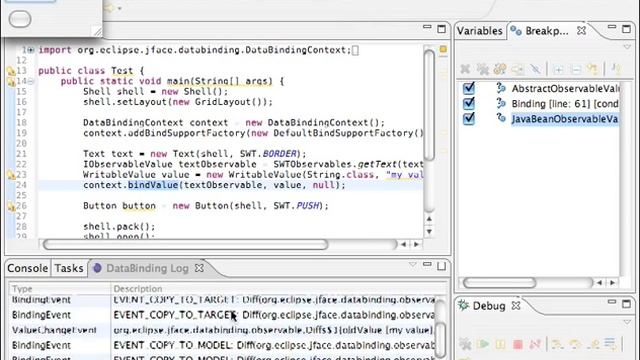Viewport: 640px width, 360px height.
Task: Click 'Button button' declaration on line 26
Action: (119, 206)
